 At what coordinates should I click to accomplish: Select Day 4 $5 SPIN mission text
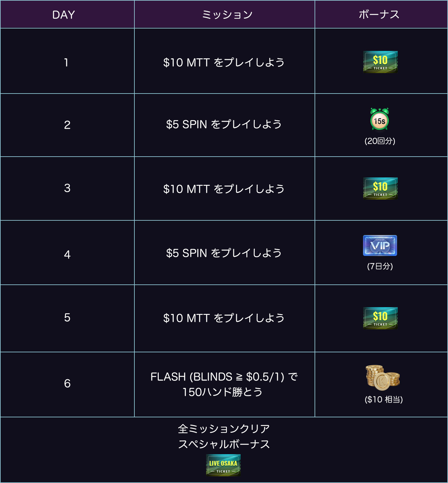click(224, 253)
